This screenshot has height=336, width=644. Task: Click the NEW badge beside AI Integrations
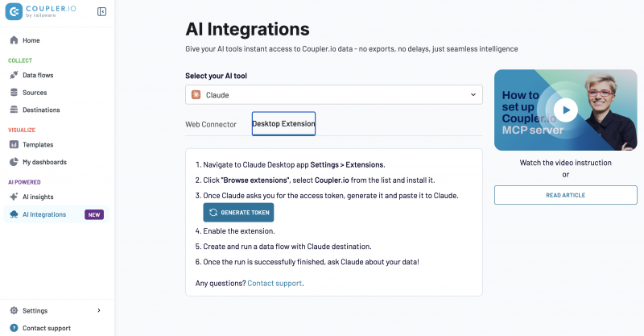[x=94, y=214]
